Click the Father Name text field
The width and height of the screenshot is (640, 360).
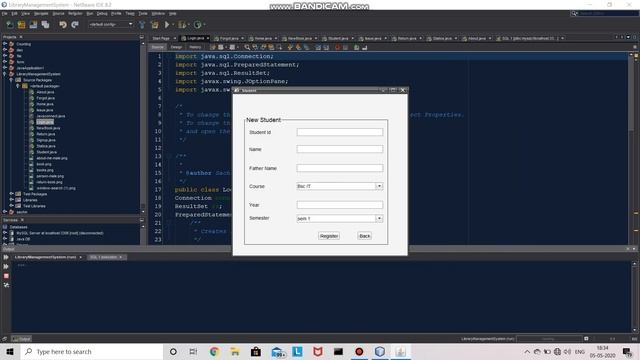[340, 168]
